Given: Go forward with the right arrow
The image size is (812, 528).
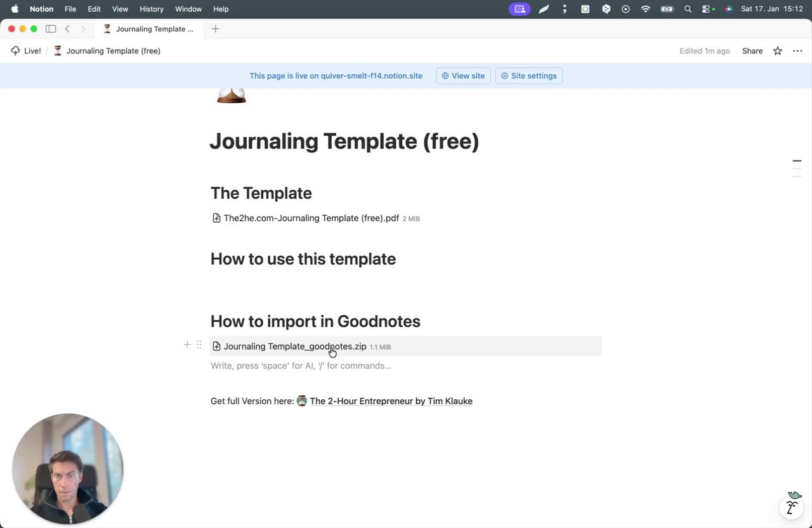Looking at the screenshot, I should pos(82,29).
